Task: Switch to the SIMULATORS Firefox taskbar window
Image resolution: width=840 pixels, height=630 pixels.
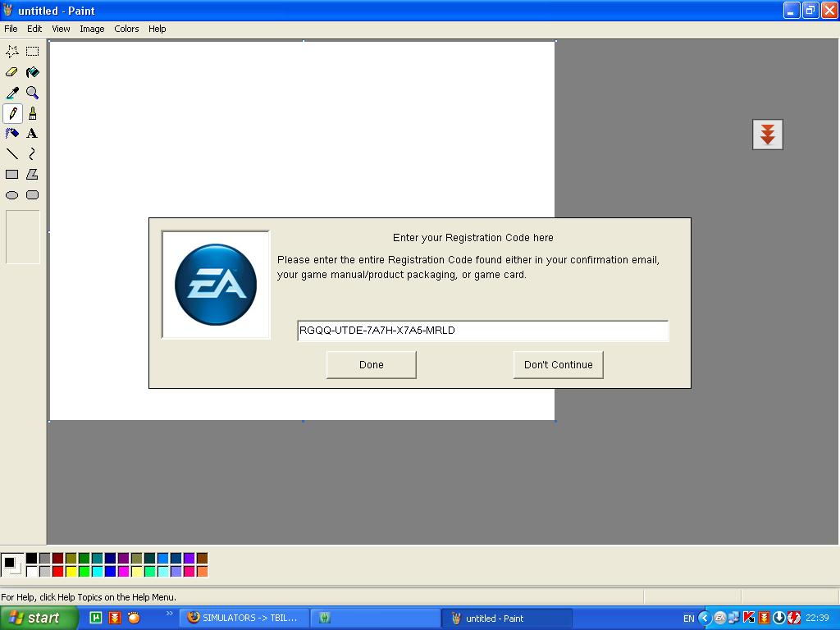Action: (244, 619)
